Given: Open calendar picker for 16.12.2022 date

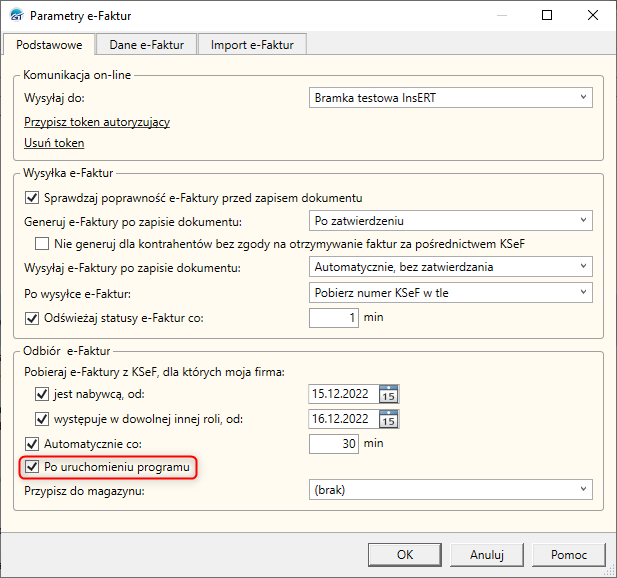Looking at the screenshot, I should (389, 418).
